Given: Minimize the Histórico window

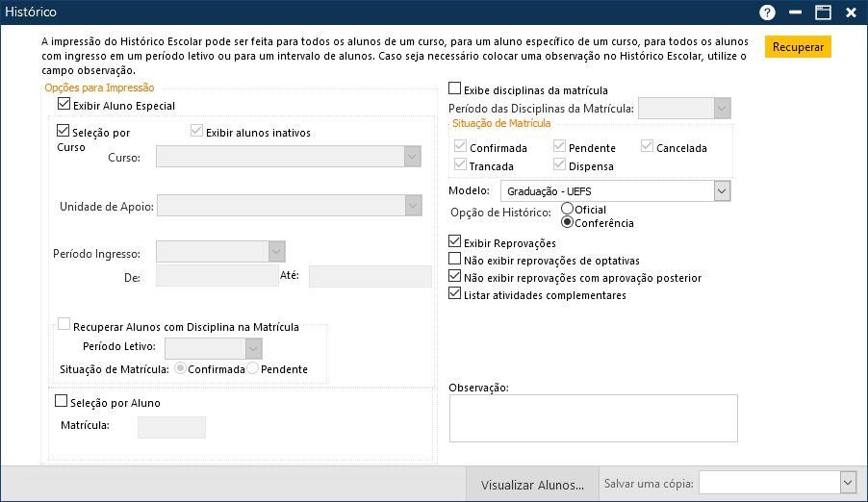Looking at the screenshot, I should [x=795, y=13].
